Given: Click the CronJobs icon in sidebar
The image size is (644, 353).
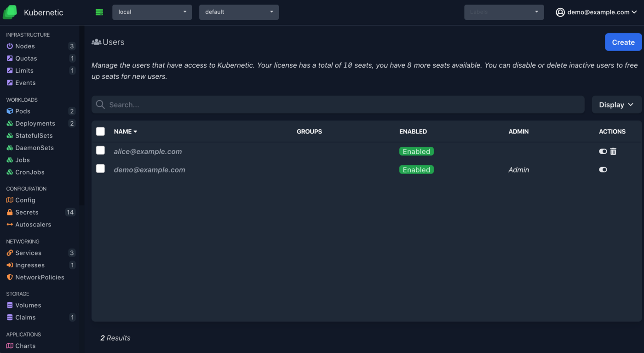Looking at the screenshot, I should point(10,172).
